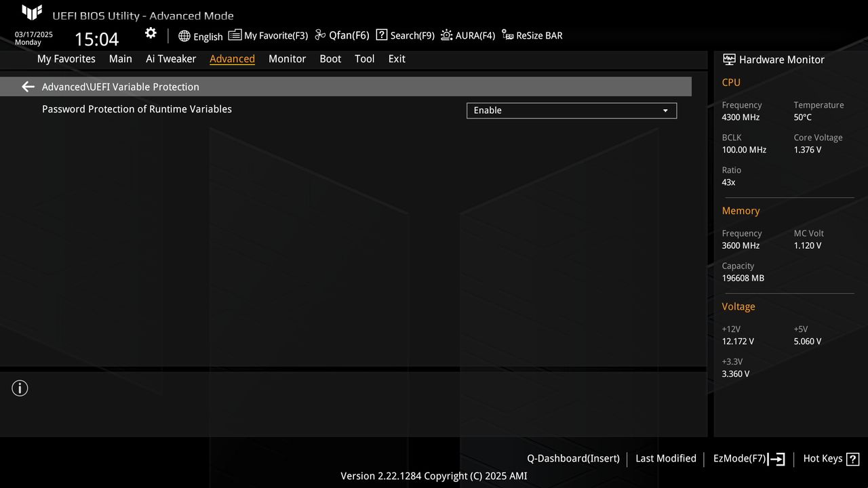The height and width of the screenshot is (488, 868).
Task: Toggle the ReSize BAR icon
Action: (x=508, y=35)
